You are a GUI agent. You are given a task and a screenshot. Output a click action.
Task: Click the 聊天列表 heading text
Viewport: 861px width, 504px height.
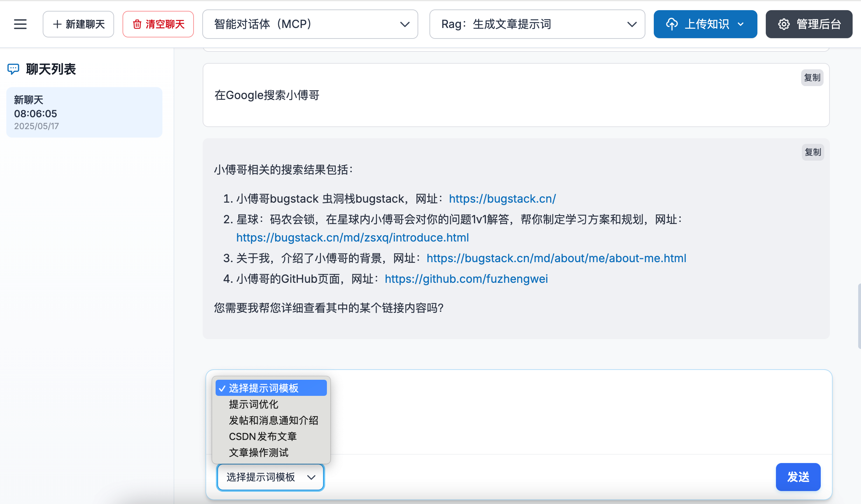pos(51,69)
